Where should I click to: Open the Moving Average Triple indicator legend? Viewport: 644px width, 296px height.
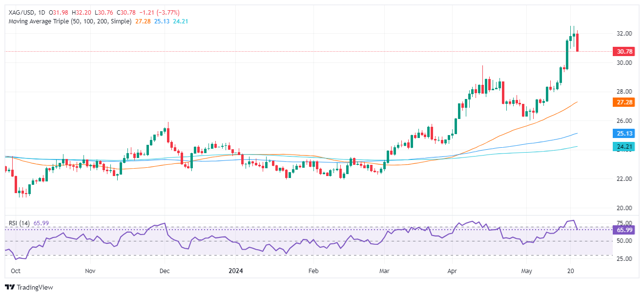coord(68,21)
